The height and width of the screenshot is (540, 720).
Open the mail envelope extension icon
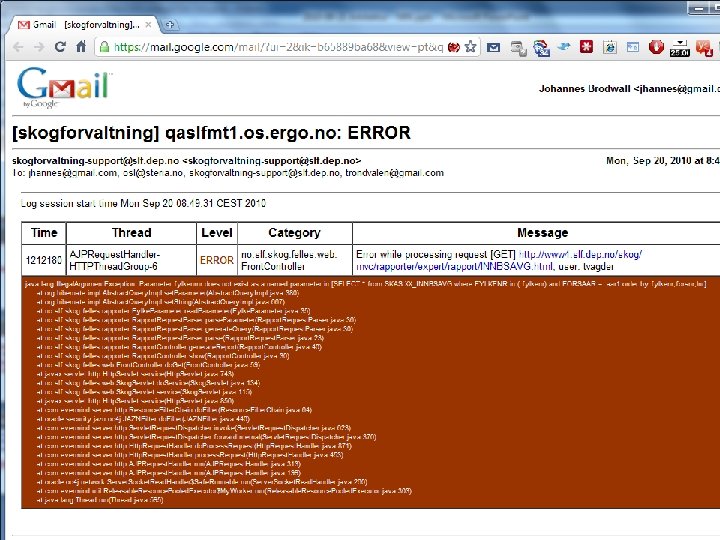[x=494, y=47]
